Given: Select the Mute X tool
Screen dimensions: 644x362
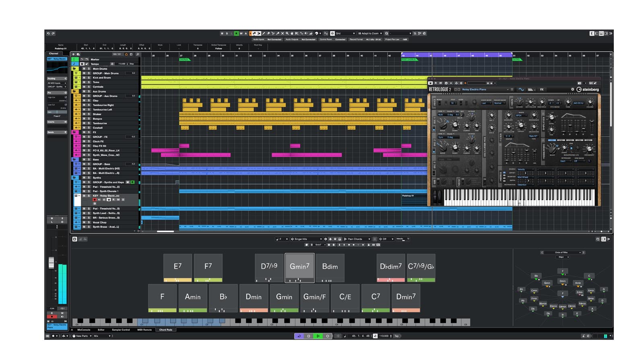Looking at the screenshot, I should tap(283, 33).
